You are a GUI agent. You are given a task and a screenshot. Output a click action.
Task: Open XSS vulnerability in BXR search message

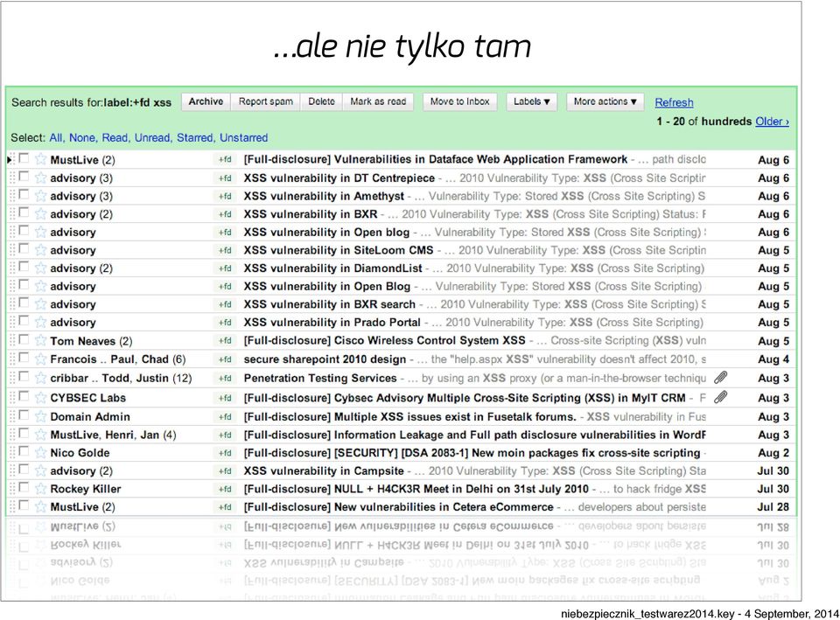pos(330,304)
